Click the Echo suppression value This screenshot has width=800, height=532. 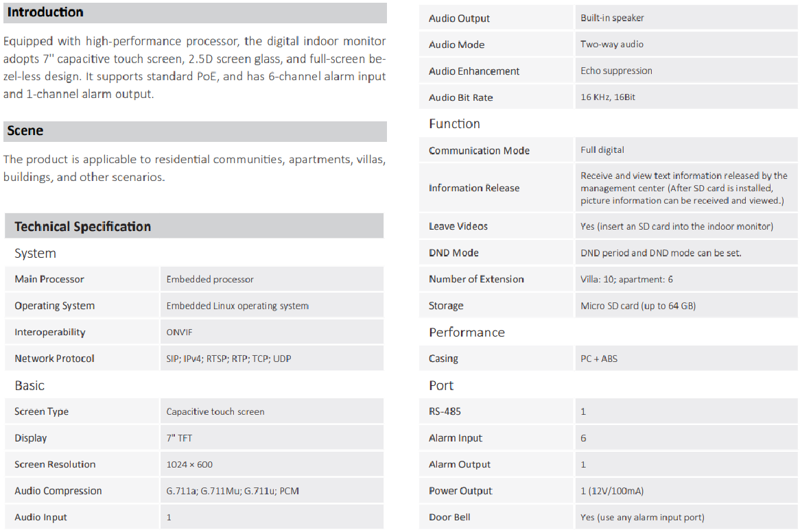[x=616, y=71]
